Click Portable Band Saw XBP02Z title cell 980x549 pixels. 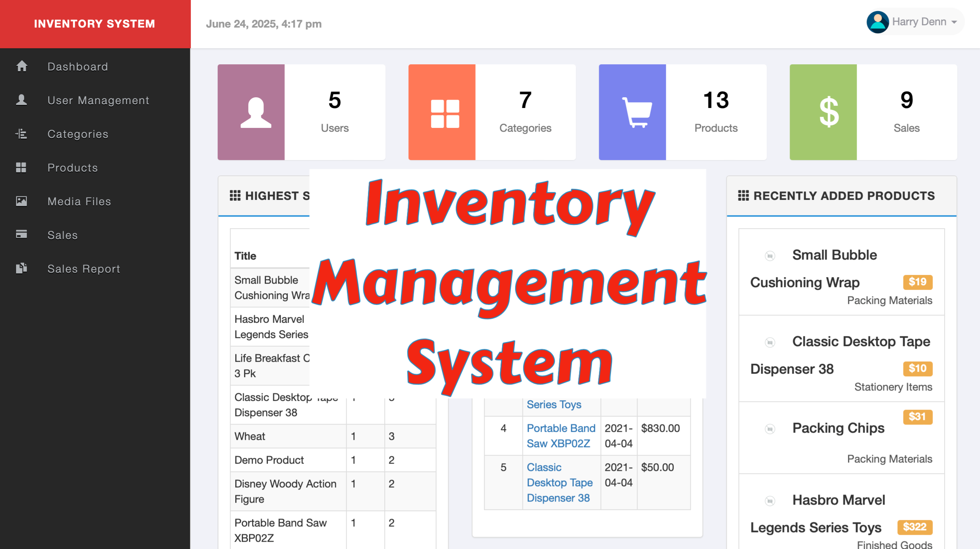click(288, 530)
